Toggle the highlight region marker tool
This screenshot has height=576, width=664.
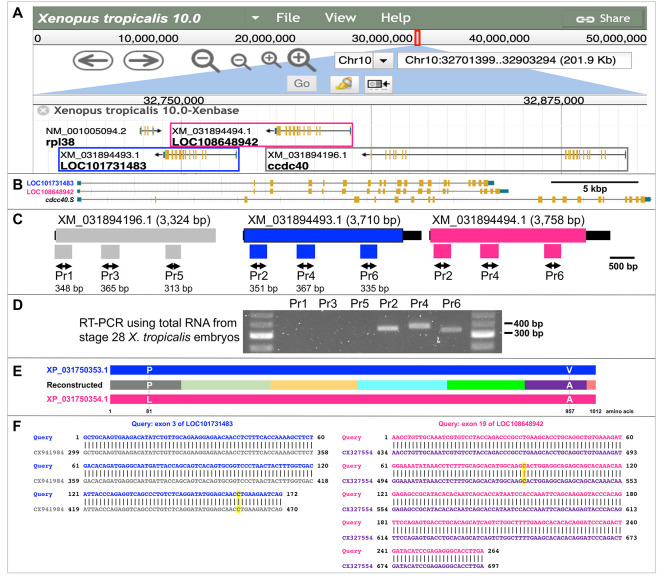[x=341, y=84]
